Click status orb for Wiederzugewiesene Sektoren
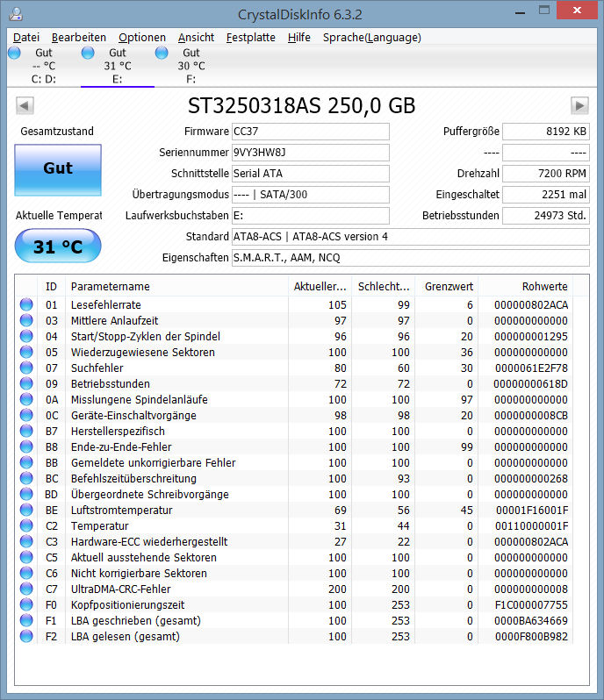 [26, 352]
